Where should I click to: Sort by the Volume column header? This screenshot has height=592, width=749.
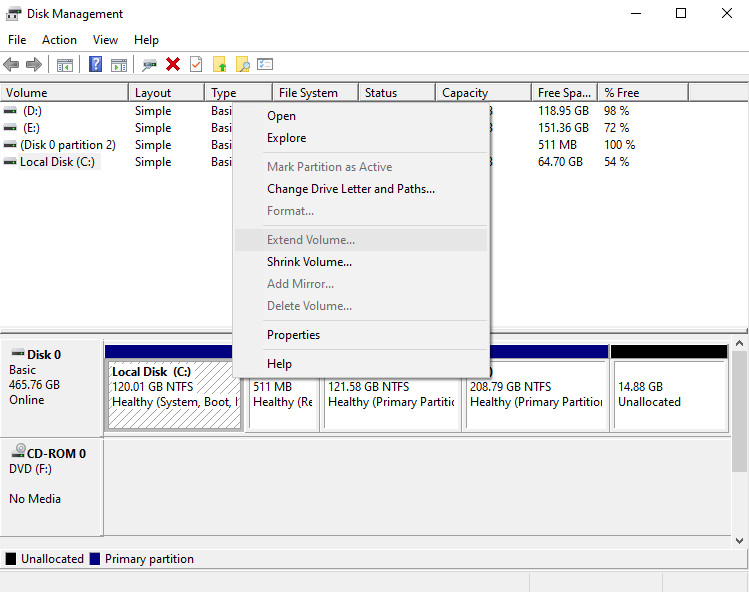click(x=64, y=93)
